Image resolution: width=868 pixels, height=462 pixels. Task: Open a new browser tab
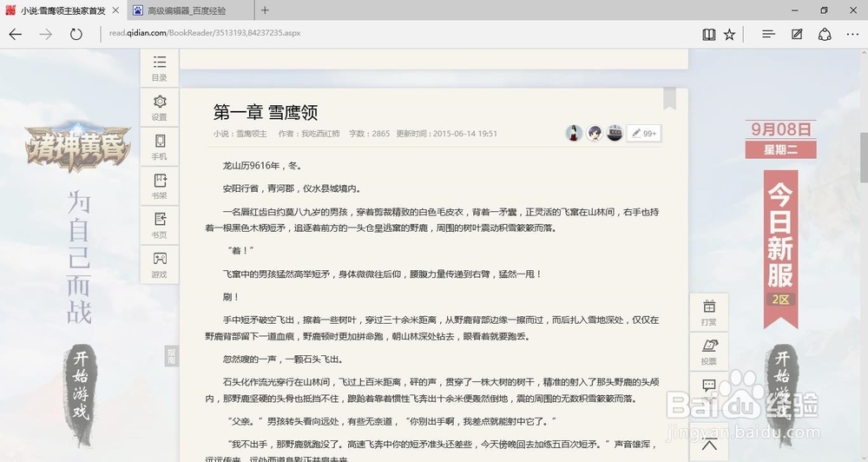(265, 10)
